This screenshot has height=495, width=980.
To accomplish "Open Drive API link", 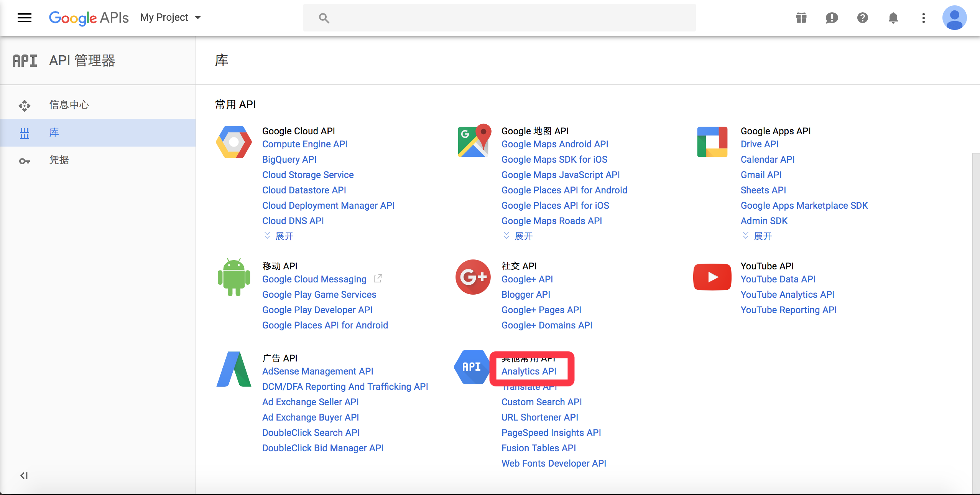I will coord(760,144).
